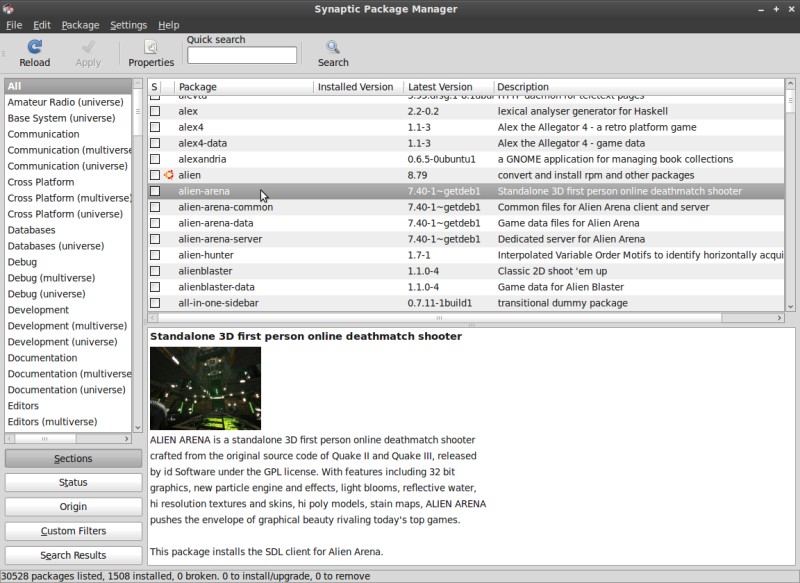Open the Custom Filters view

(73, 531)
